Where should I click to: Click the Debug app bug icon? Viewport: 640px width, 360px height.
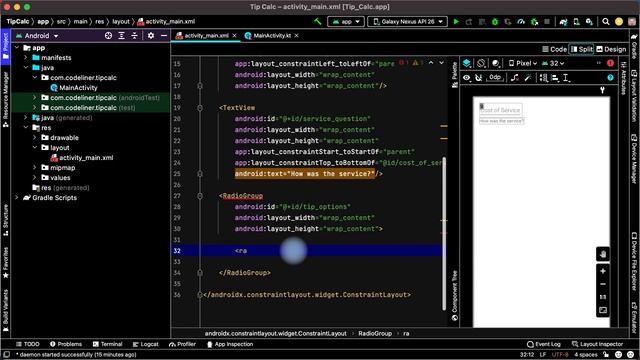495,22
